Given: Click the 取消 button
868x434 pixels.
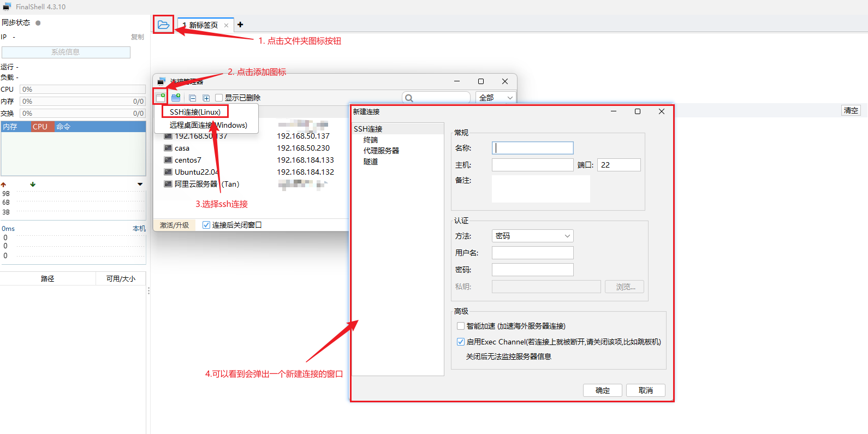Looking at the screenshot, I should [x=646, y=390].
